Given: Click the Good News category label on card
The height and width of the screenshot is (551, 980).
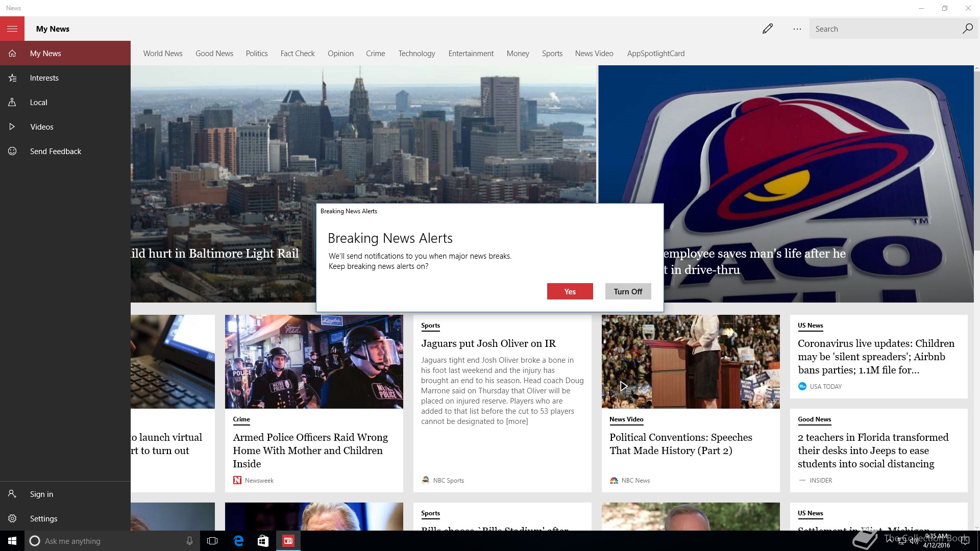Looking at the screenshot, I should pos(815,419).
